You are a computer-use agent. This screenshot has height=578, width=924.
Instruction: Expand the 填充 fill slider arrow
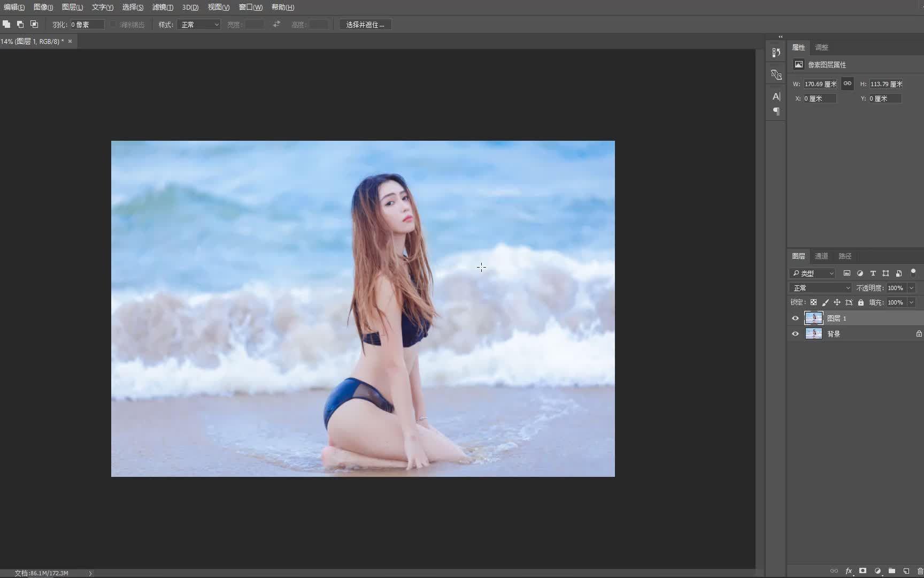pyautogui.click(x=912, y=302)
